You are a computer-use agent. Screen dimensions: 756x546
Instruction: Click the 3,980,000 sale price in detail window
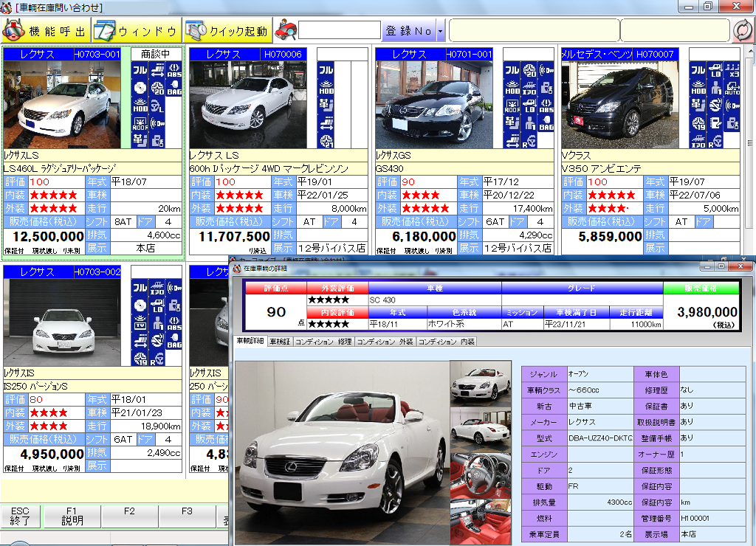click(x=707, y=312)
